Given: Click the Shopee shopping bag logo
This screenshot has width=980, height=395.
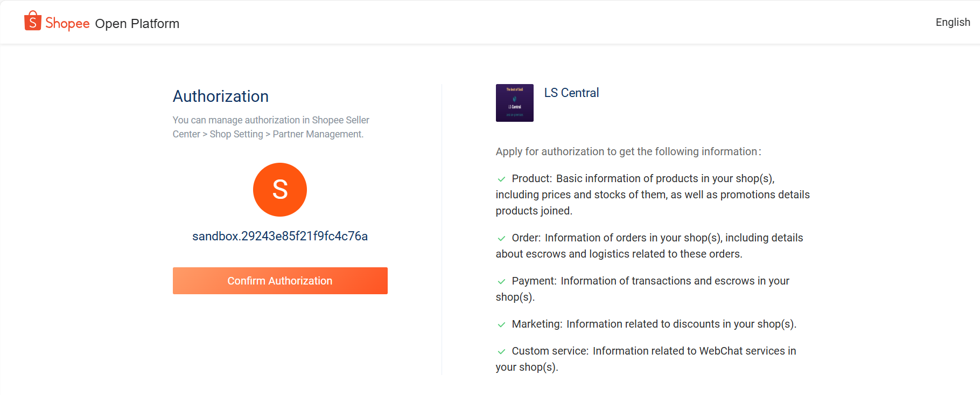Looking at the screenshot, I should click(33, 21).
